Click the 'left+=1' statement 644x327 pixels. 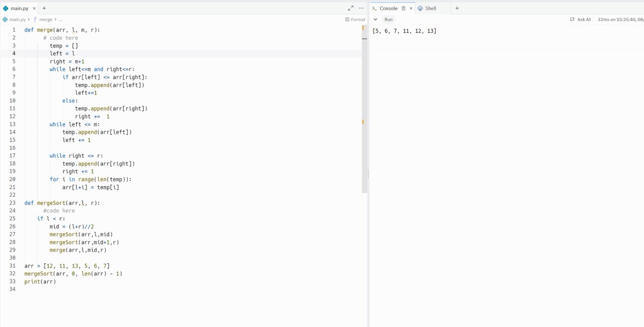pyautogui.click(x=86, y=93)
